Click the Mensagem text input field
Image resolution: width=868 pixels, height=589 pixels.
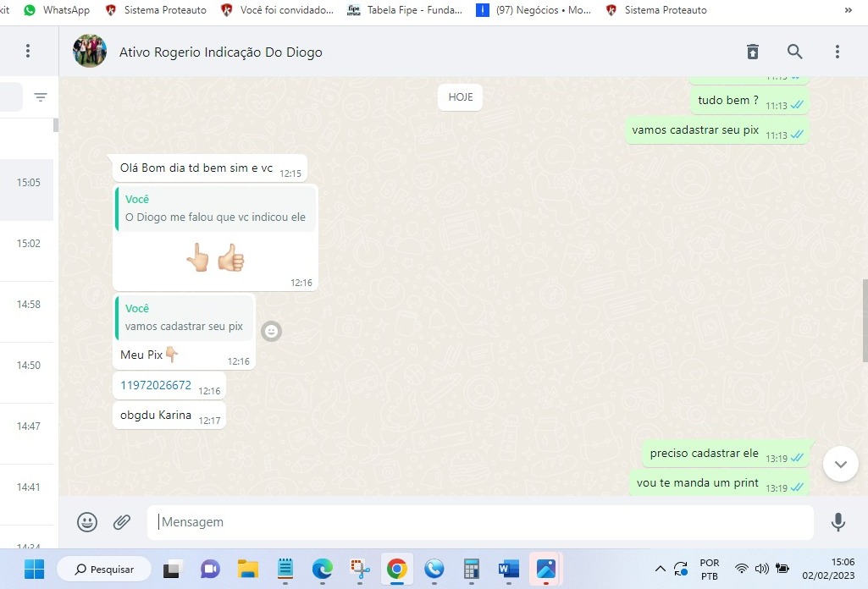pos(479,522)
